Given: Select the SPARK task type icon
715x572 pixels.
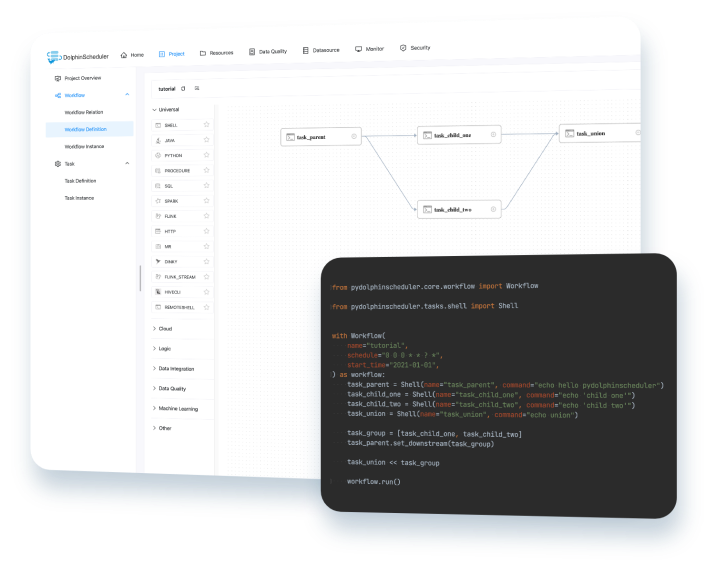Looking at the screenshot, I should click(x=157, y=201).
